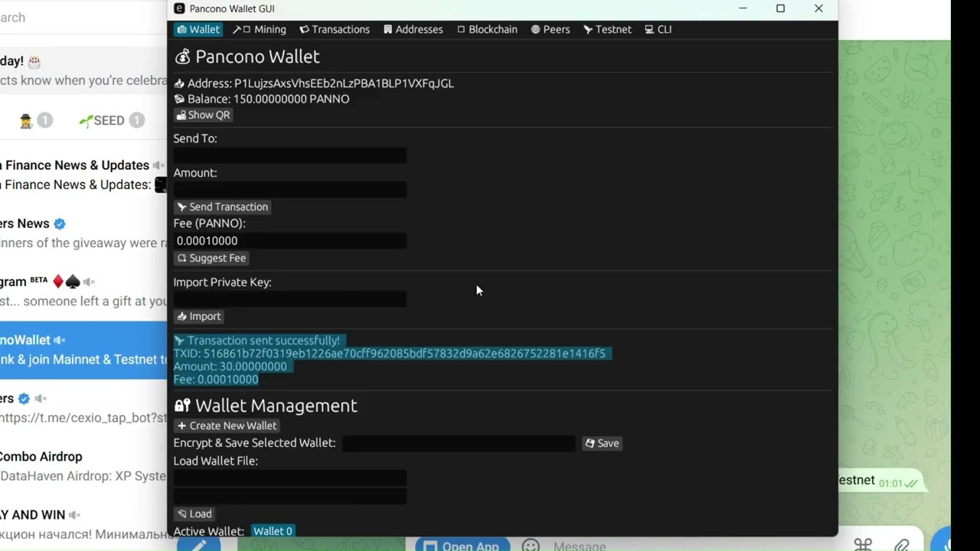Click into the Amount input field
This screenshot has height=551, width=980.
click(x=290, y=190)
